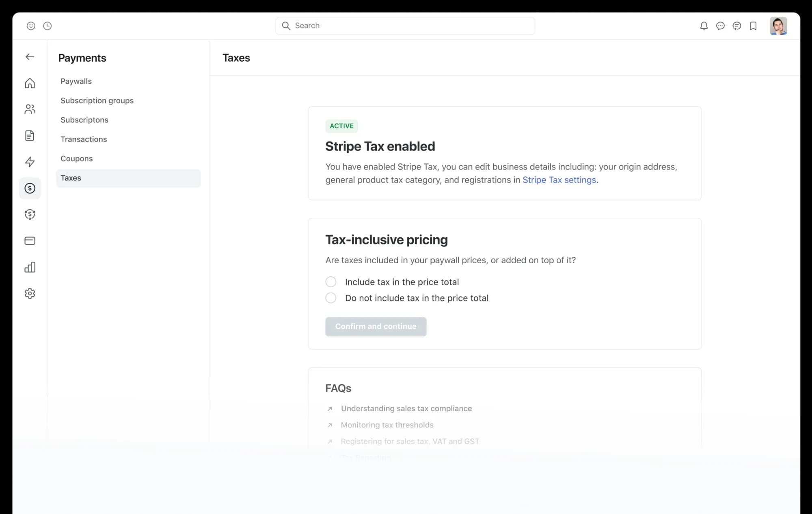Go to Paywalls in Payments menu
Screen dimensions: 812x514
pos(76,81)
